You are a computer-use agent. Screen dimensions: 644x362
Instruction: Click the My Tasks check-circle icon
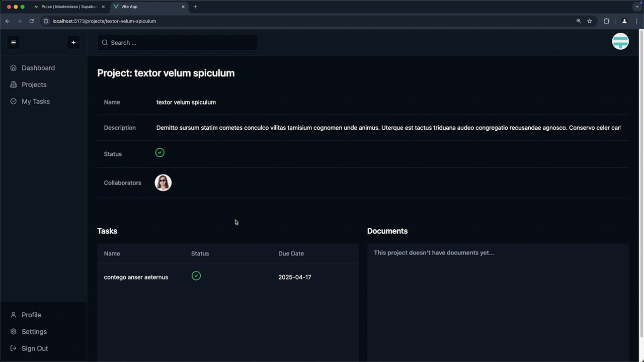click(14, 102)
